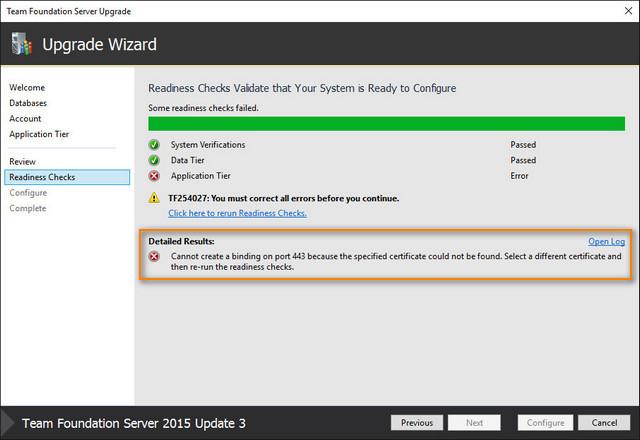Click the rerun Readiness Checks link

pos(237,213)
